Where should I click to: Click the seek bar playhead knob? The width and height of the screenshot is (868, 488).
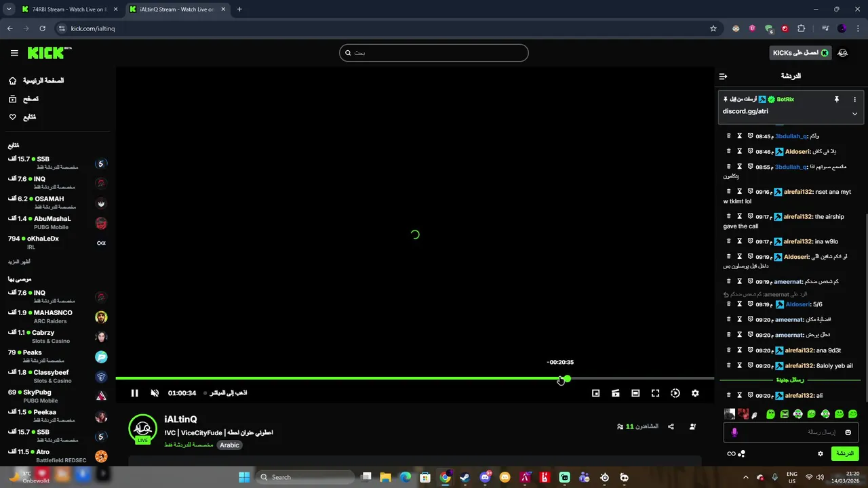(x=567, y=378)
